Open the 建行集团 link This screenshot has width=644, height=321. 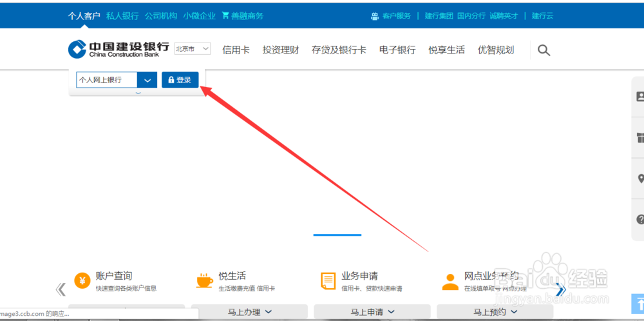pyautogui.click(x=439, y=16)
